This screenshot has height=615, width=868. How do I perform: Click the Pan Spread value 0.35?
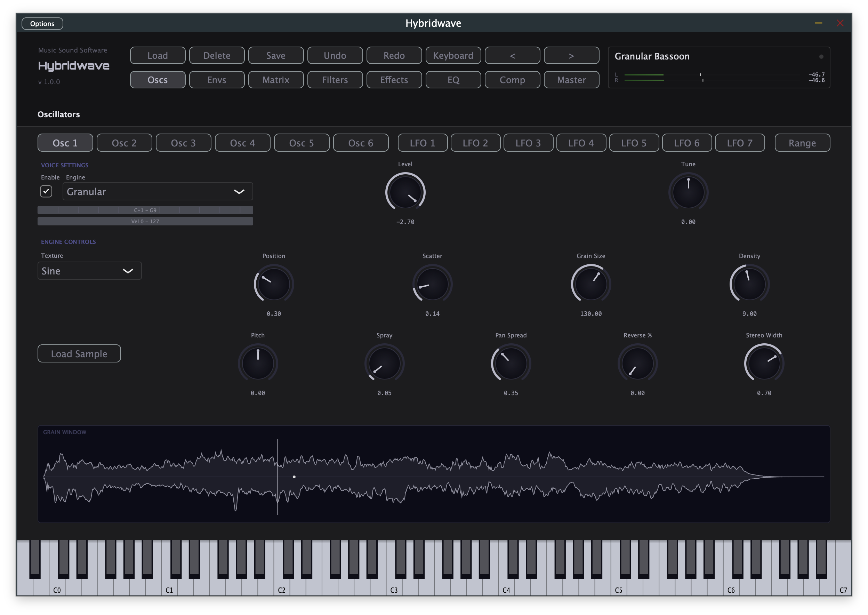(x=511, y=393)
